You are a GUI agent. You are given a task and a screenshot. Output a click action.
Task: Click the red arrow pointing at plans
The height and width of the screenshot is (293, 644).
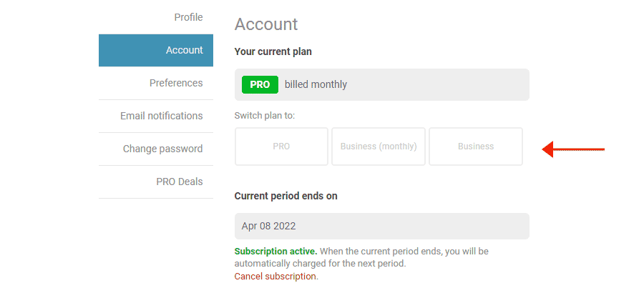click(573, 149)
